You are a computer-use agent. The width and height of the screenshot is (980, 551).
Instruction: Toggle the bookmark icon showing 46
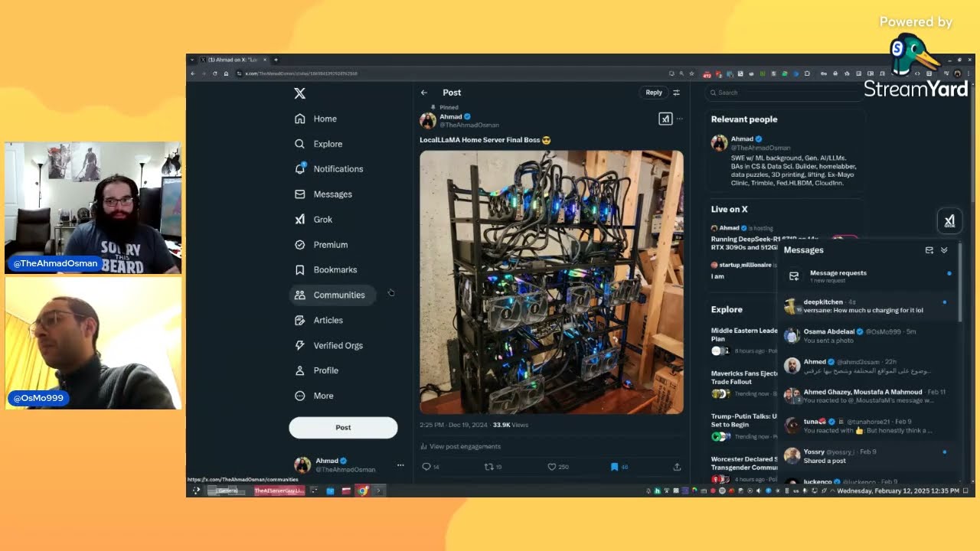[x=614, y=467]
